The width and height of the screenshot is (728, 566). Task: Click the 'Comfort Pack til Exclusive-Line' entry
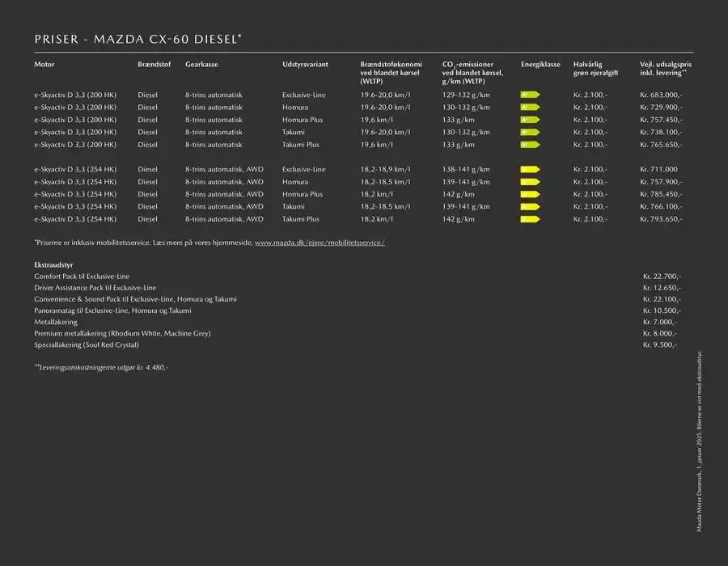tap(82, 277)
